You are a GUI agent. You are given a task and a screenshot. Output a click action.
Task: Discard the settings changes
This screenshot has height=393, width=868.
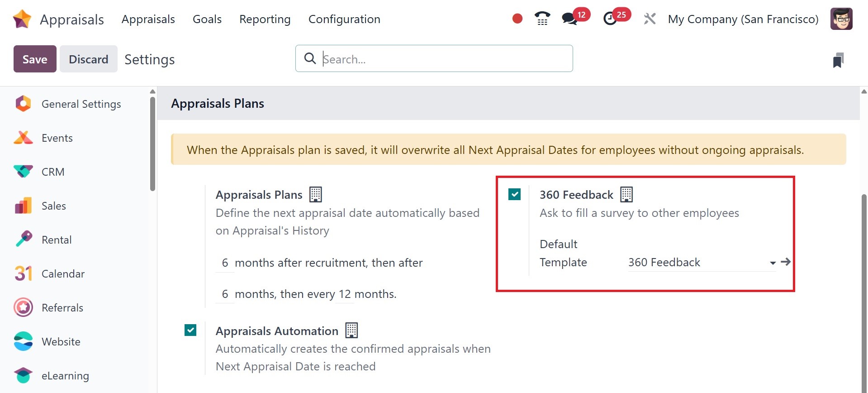[88, 59]
